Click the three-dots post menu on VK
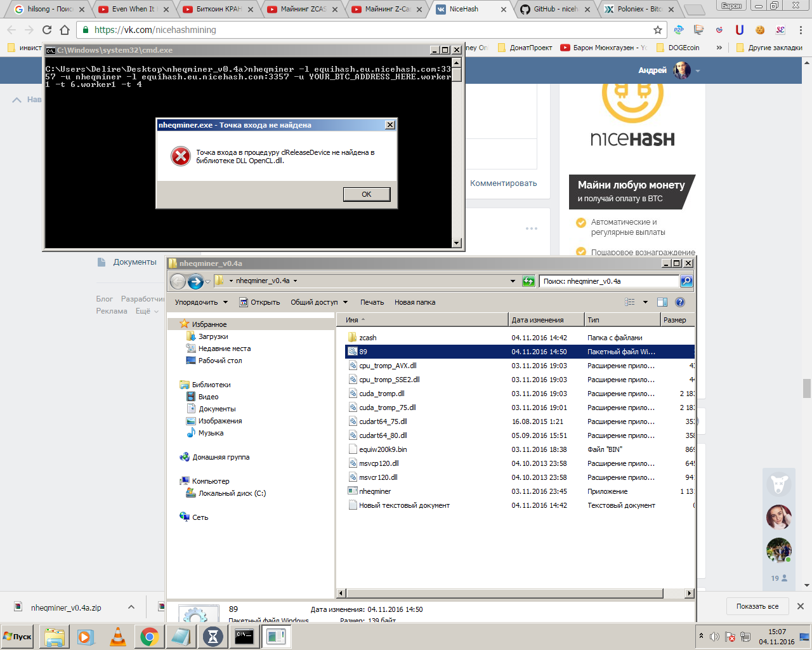Screen dimensions: 812x650 pos(532,229)
